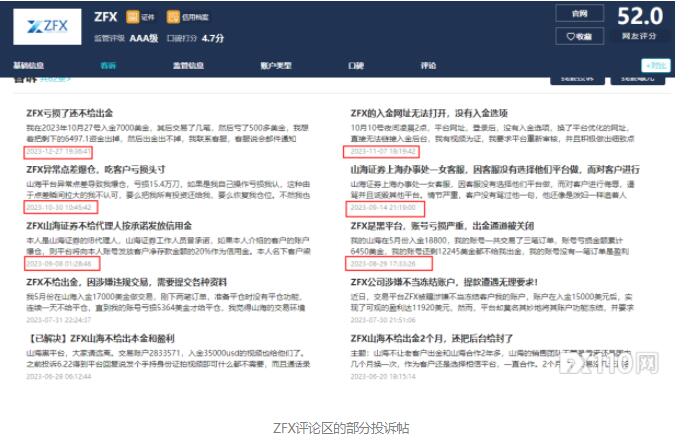
Task: Open complaint "ZFX的入金网址无法打开，没有入金选项"
Action: 429,113
